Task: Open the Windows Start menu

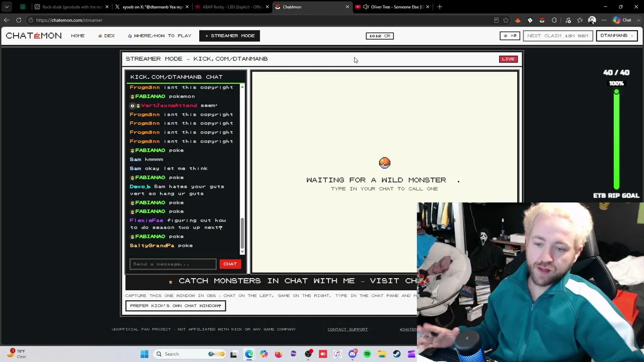Action: [x=144, y=354]
